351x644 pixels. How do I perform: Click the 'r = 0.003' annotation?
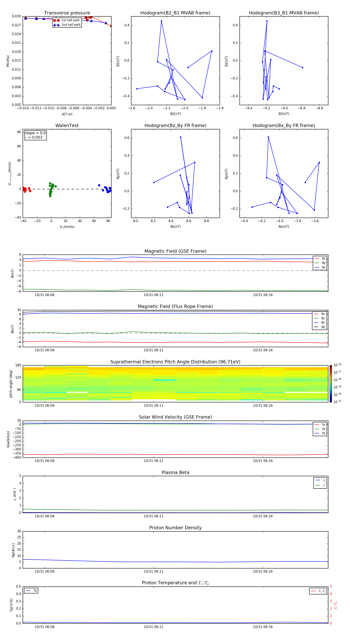tap(34, 137)
